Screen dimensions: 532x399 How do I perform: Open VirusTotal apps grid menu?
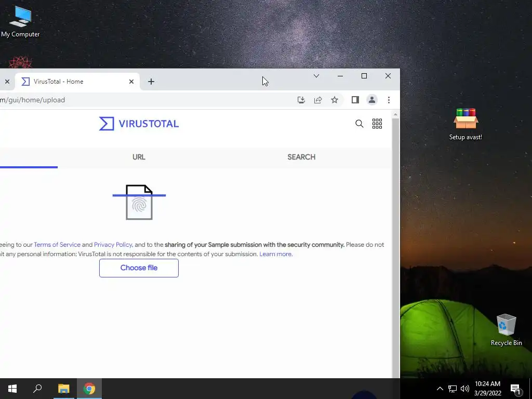coord(377,124)
